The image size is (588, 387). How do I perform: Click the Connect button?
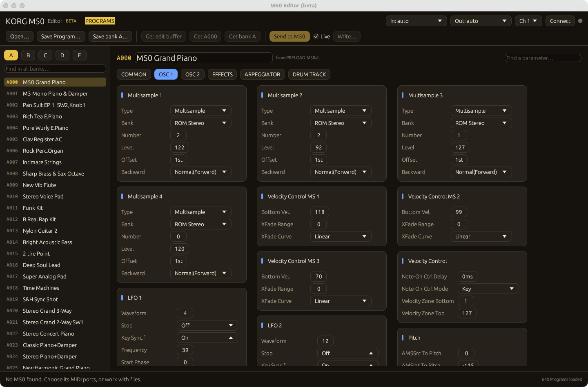[x=560, y=21]
